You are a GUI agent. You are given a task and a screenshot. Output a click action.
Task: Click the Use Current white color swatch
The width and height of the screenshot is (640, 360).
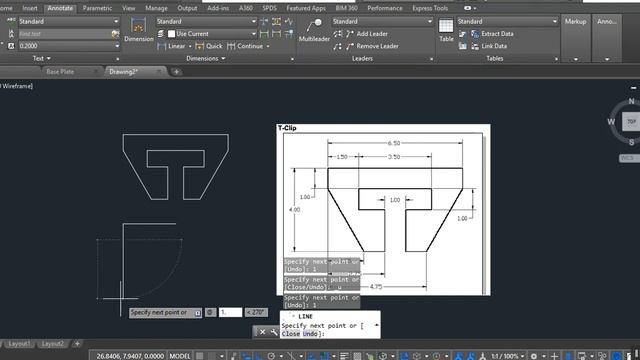click(x=171, y=34)
